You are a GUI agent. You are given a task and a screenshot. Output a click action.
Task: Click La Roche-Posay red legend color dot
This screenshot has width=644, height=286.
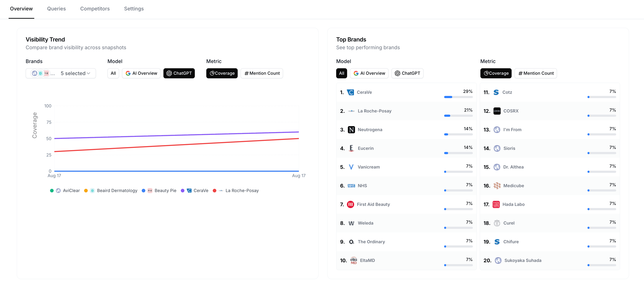[x=215, y=191]
